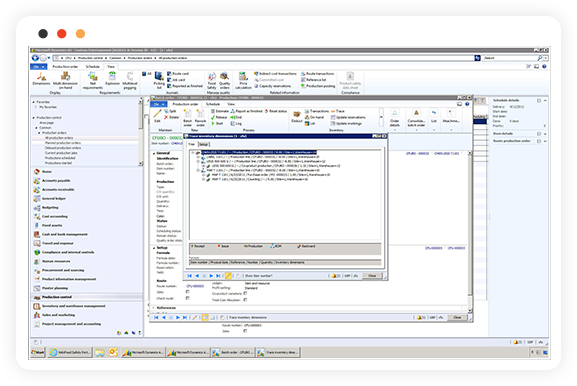This screenshot has width=577, height=386.
Task: Open the Picking list journal icon
Action: [x=159, y=80]
